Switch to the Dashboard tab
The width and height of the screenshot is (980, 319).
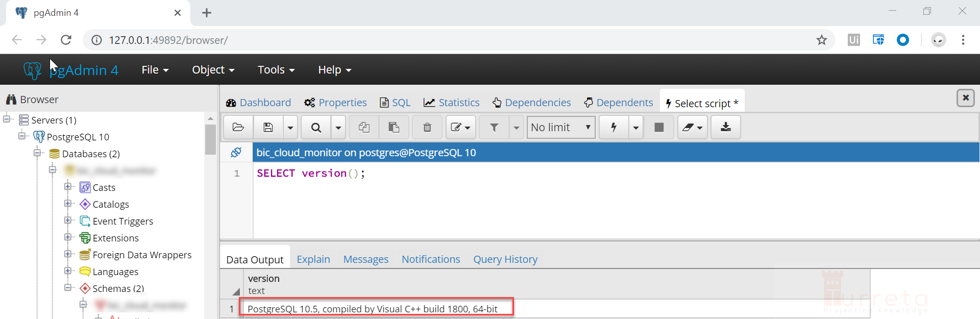(258, 103)
